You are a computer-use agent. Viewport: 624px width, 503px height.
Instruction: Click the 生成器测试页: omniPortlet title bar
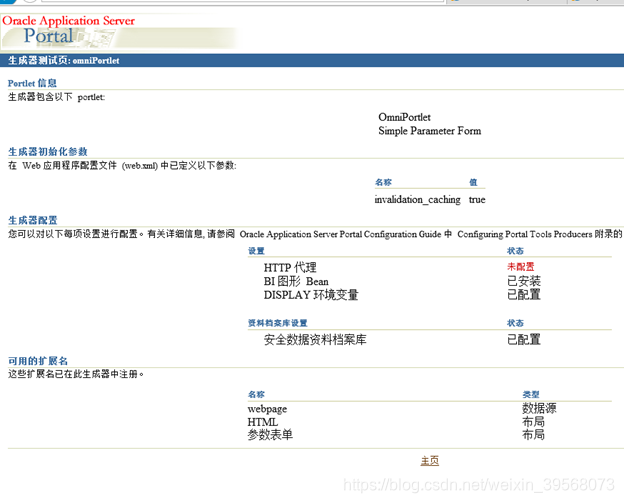pos(312,60)
